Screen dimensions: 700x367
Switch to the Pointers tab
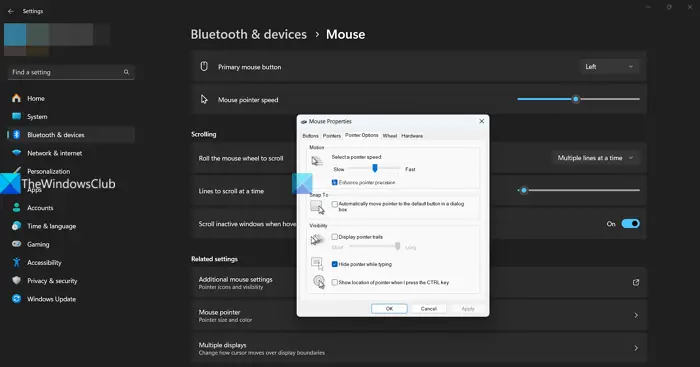coord(332,136)
